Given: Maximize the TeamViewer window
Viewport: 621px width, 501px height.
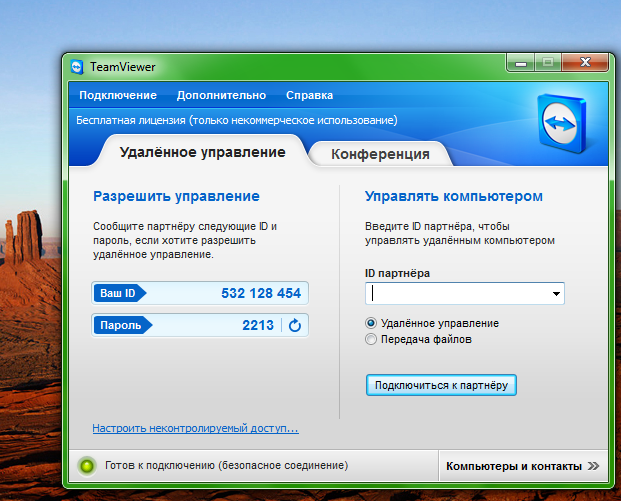Looking at the screenshot, I should (547, 63).
